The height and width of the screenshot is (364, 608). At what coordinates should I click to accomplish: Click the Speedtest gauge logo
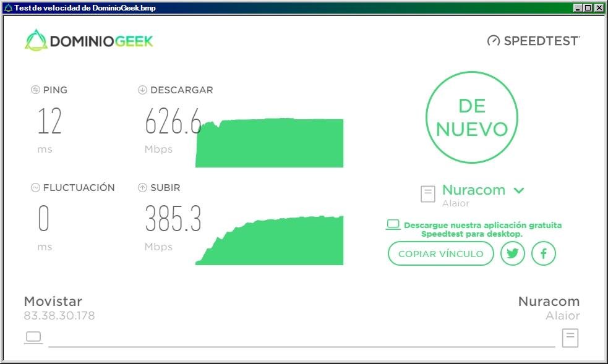click(x=493, y=41)
